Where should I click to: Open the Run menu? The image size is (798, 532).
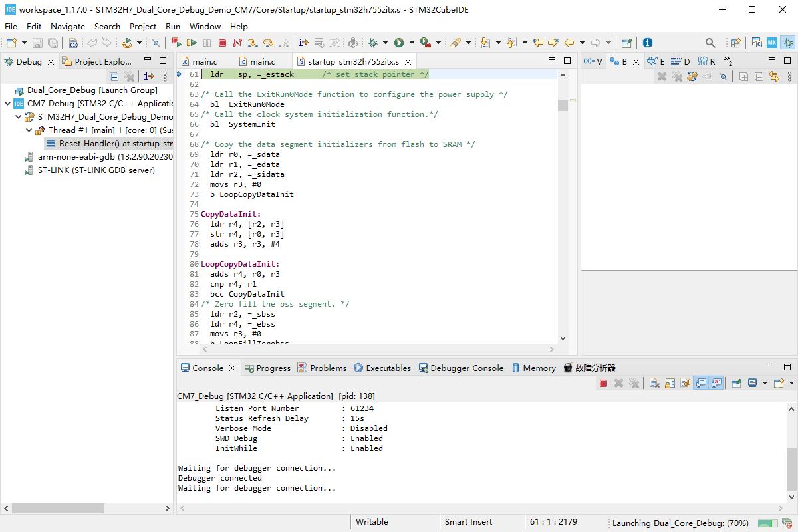[x=173, y=27]
